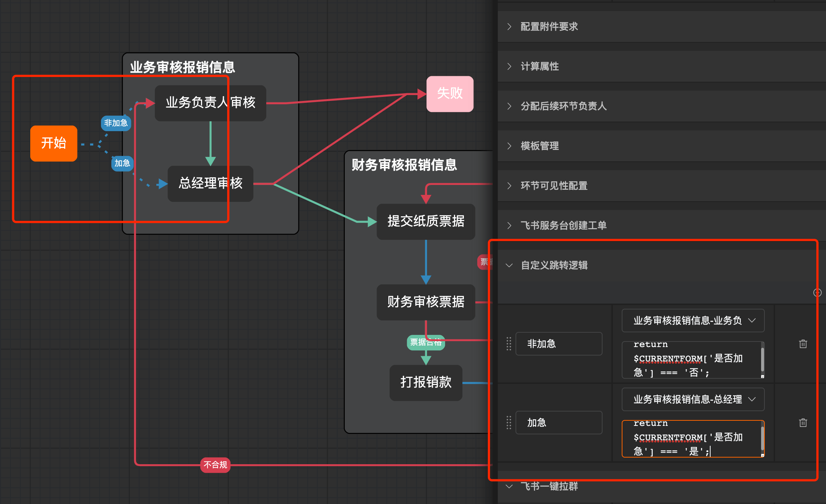Select the 业务审核报销信息 group title
The image size is (826, 504).
pyautogui.click(x=183, y=67)
